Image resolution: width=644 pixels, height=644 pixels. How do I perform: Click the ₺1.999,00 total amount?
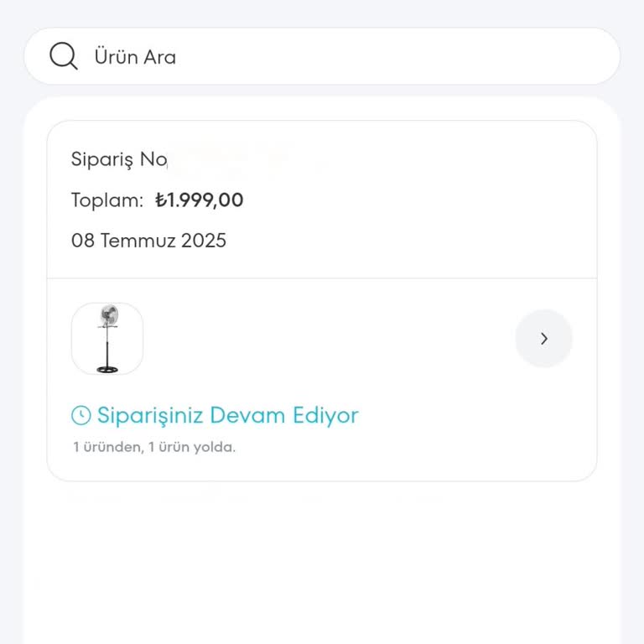(x=200, y=200)
